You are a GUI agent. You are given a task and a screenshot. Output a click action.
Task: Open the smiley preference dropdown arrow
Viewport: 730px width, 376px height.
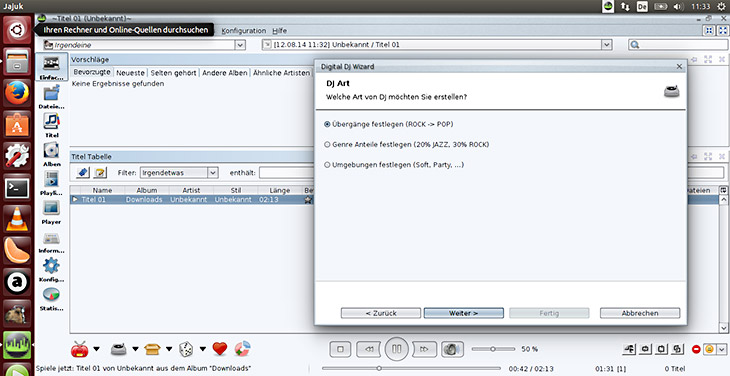click(x=722, y=349)
